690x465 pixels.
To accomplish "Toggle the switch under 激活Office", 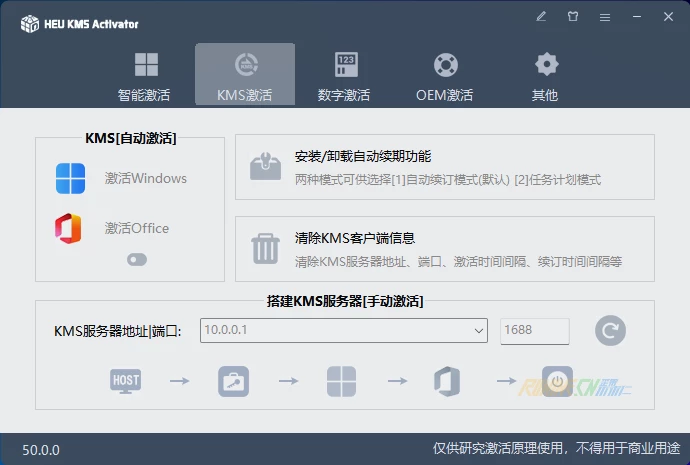I will 137,259.
